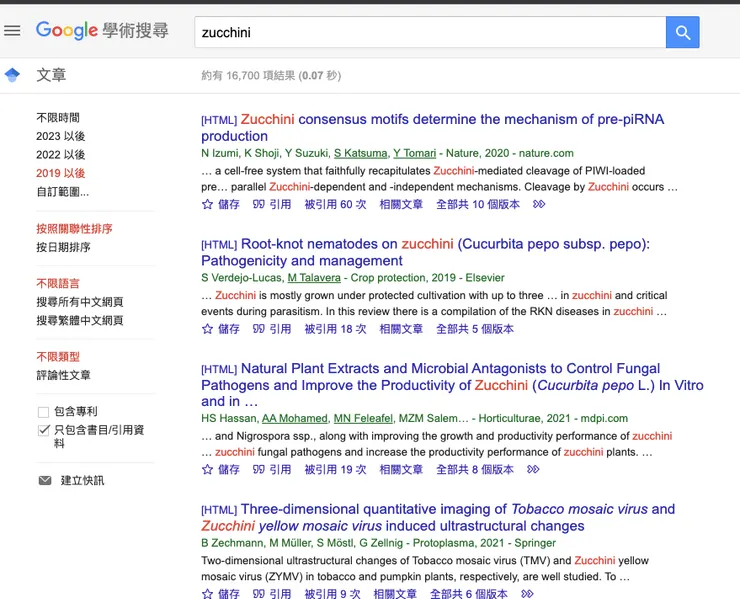Viewport: 740px width, 599px height.
Task: Click the blue search magnifier button
Action: 682,32
